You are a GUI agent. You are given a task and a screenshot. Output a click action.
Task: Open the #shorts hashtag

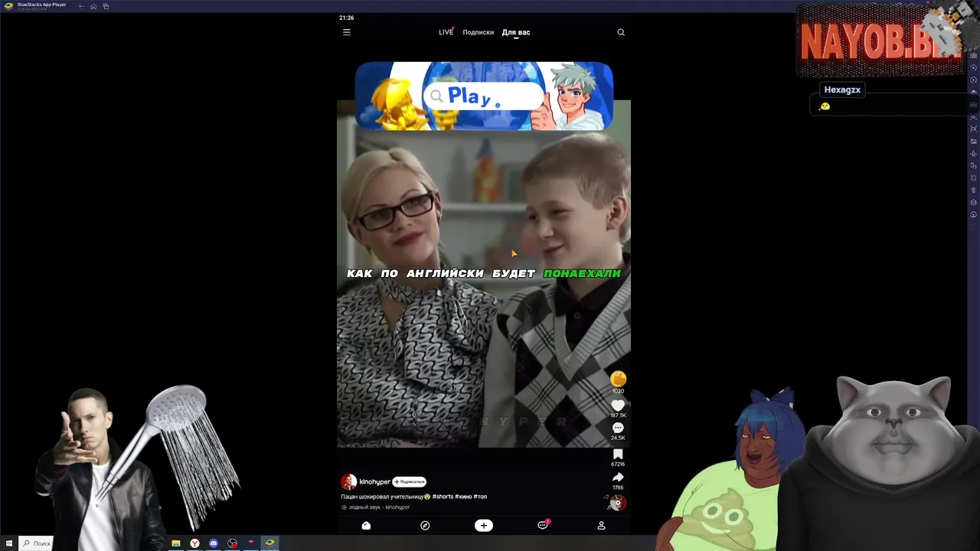coord(443,497)
